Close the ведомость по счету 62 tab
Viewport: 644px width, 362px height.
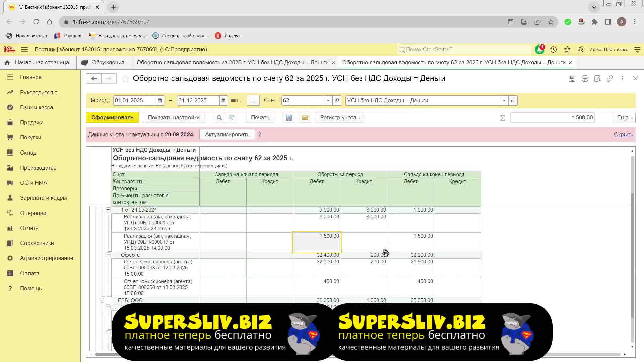coord(570,63)
